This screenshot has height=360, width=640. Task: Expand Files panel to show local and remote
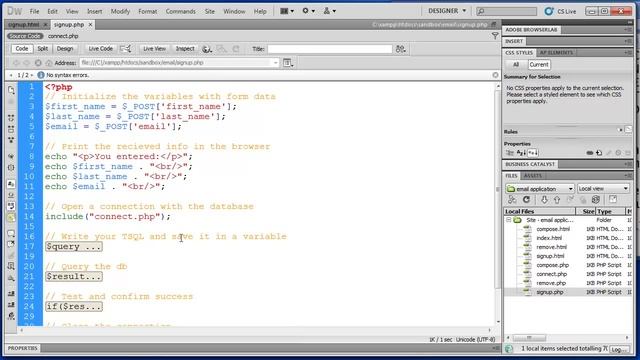[613, 200]
